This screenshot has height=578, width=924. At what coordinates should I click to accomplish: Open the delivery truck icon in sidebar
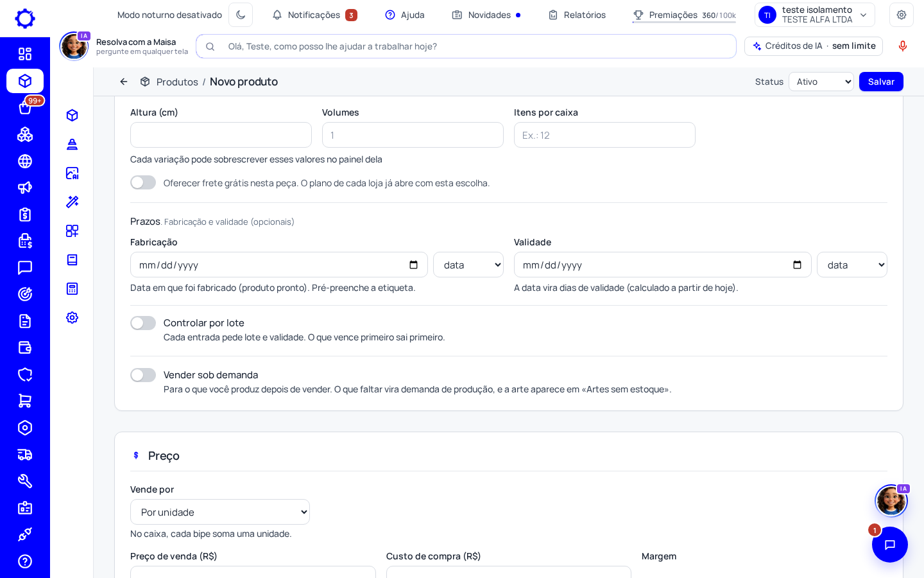pos(25,455)
